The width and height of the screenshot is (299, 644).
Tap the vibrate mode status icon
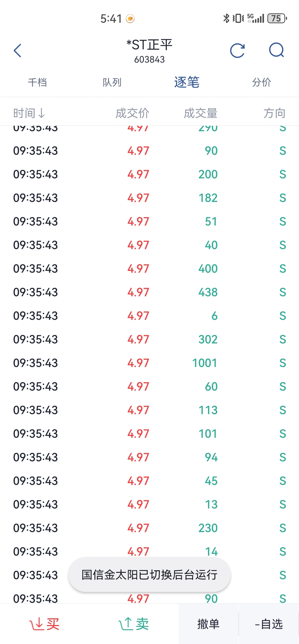(x=238, y=18)
